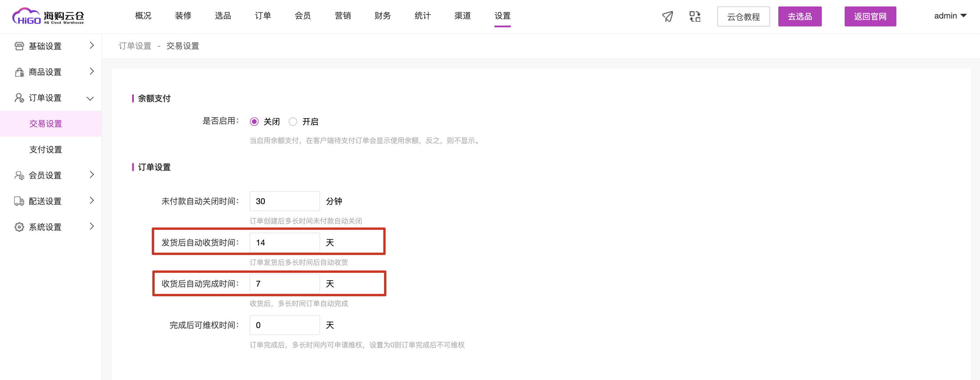Open the admin account dropdown
Viewport: 980px width, 380px height.
(950, 16)
